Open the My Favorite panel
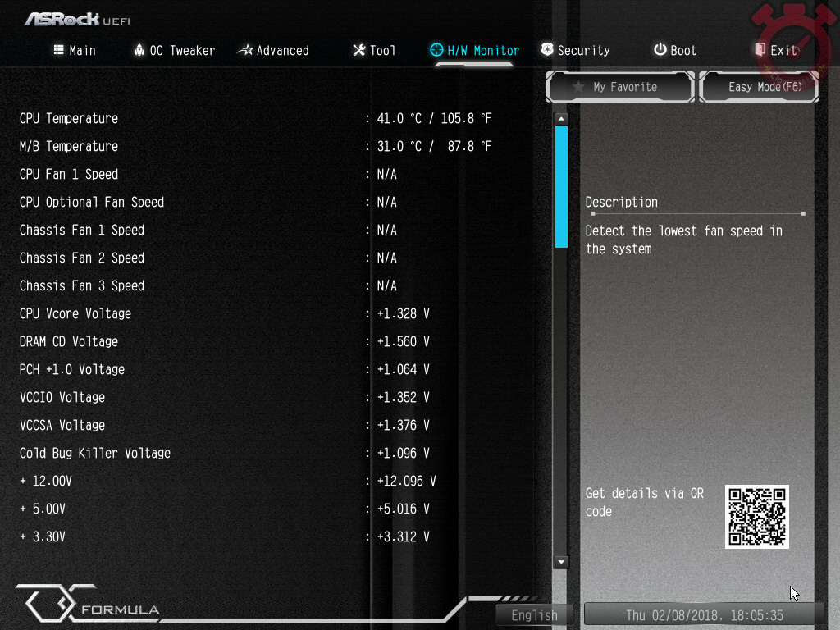Image resolution: width=840 pixels, height=630 pixels. click(620, 87)
